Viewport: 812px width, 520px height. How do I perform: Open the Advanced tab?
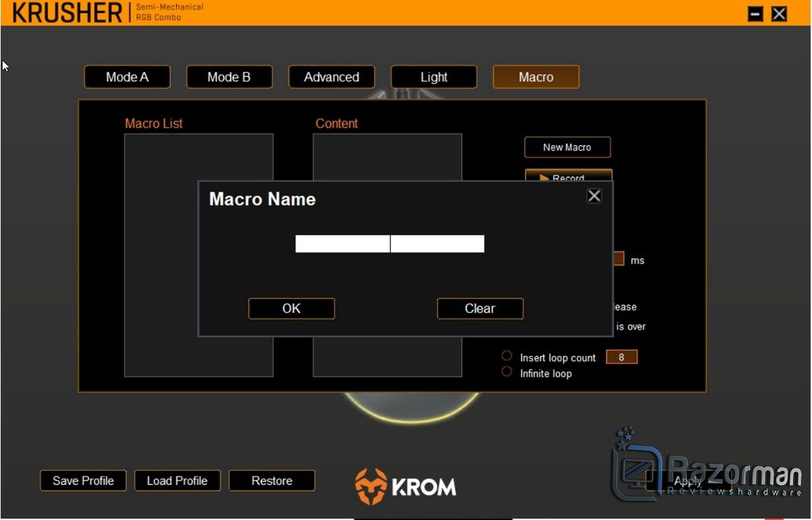(331, 77)
